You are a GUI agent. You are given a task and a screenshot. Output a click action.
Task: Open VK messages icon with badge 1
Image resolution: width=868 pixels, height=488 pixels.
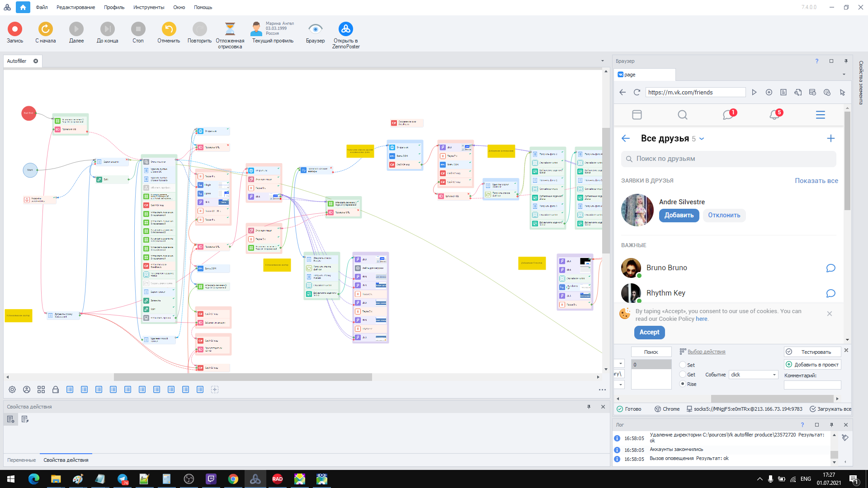point(729,114)
